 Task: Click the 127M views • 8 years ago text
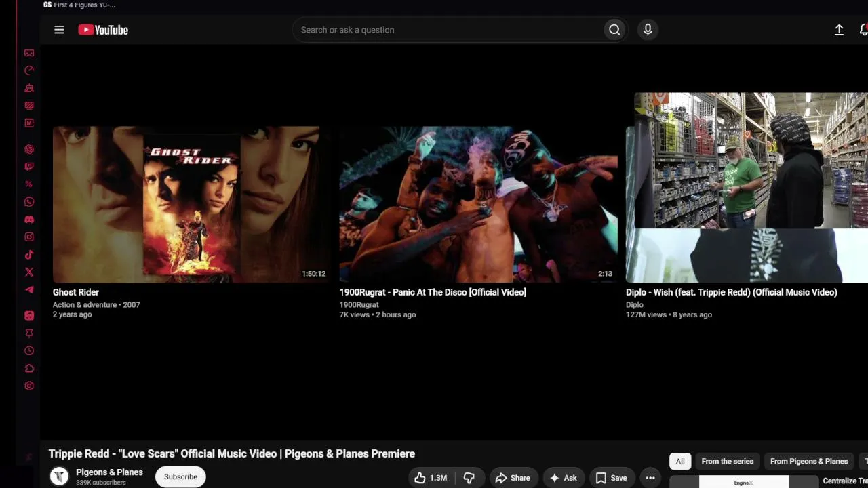click(669, 314)
